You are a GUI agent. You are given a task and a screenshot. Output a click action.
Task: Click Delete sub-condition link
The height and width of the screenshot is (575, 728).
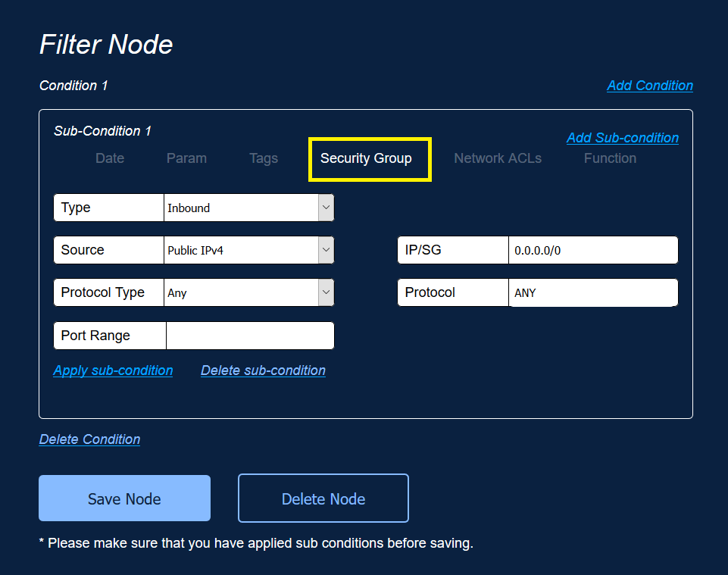pyautogui.click(x=264, y=370)
